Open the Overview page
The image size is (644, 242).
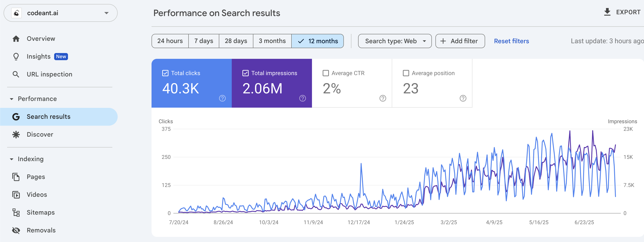click(x=41, y=39)
